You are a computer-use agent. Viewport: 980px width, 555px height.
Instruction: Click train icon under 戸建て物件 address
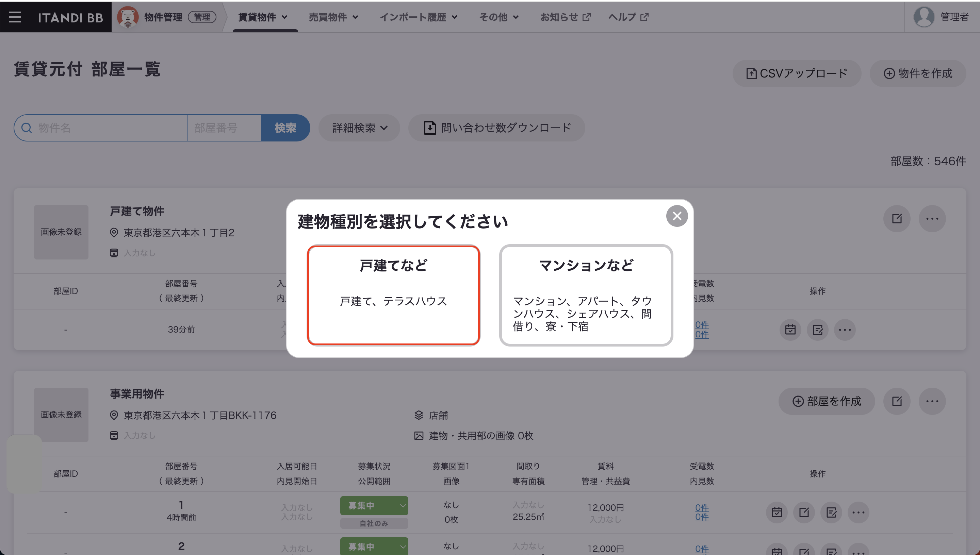114,253
